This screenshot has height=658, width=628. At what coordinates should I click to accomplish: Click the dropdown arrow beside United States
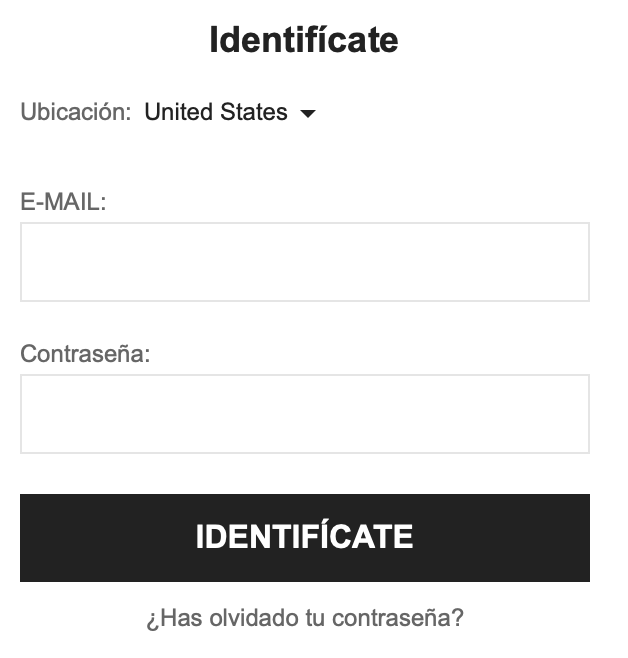308,114
